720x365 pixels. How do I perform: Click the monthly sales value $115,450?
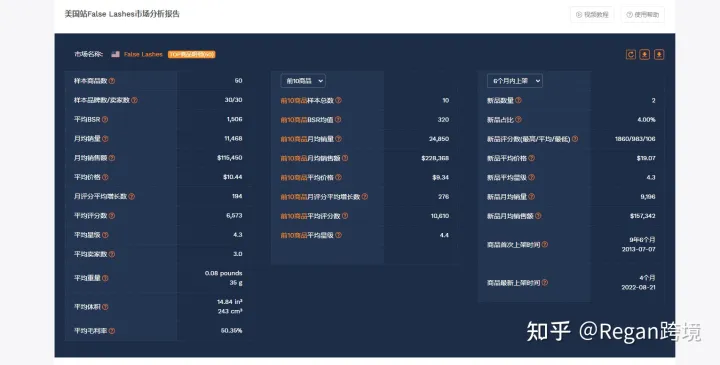pos(230,158)
